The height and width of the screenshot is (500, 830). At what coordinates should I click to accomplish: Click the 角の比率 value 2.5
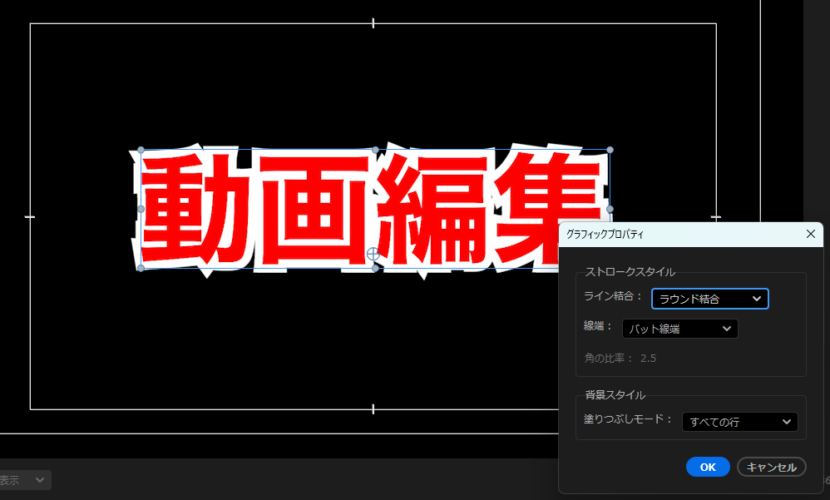tap(648, 358)
